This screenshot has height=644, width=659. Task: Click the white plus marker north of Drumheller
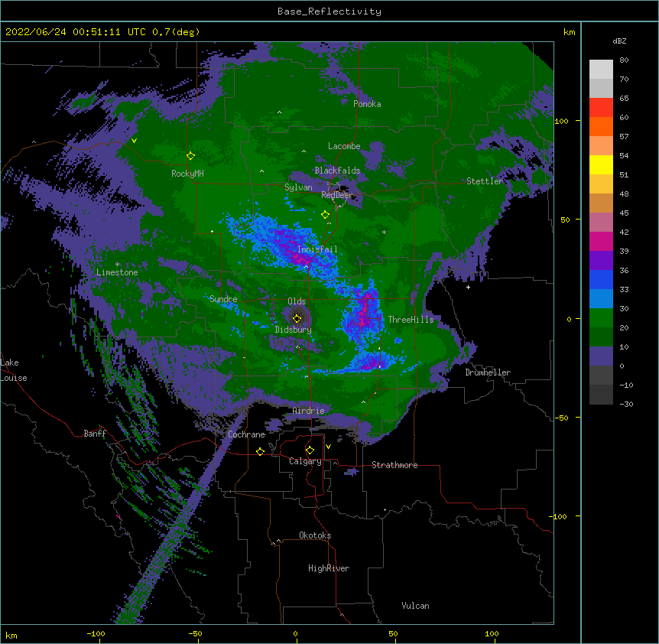point(468,287)
